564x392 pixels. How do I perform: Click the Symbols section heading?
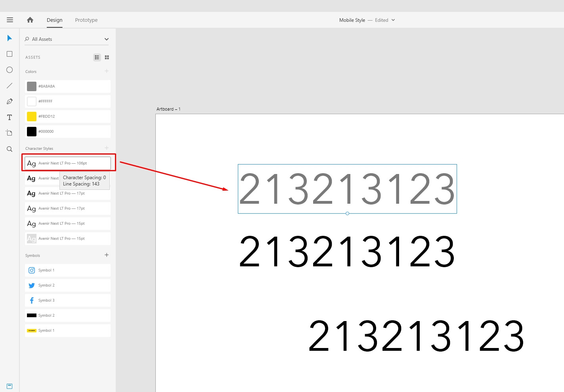click(33, 255)
